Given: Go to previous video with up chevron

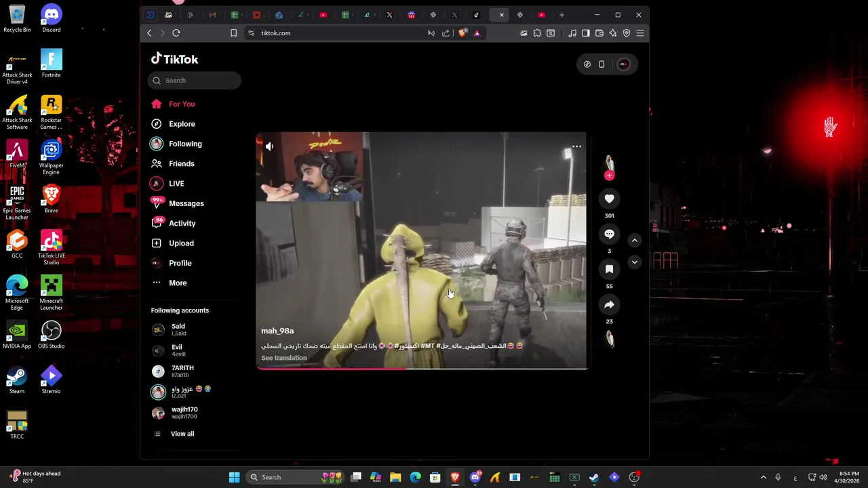Looking at the screenshot, I should click(635, 240).
